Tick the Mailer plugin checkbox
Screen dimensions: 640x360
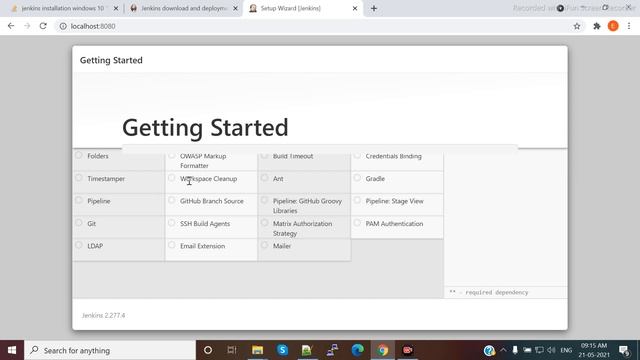[x=264, y=245]
